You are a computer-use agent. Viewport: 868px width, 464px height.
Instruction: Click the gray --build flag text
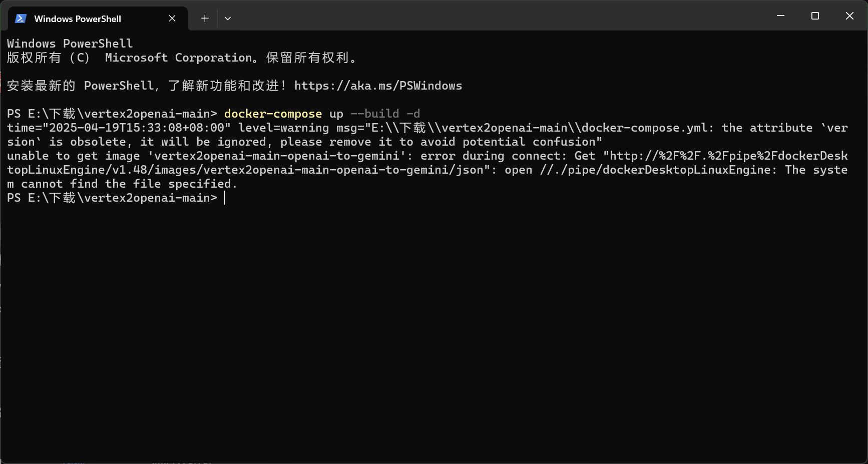tap(375, 114)
